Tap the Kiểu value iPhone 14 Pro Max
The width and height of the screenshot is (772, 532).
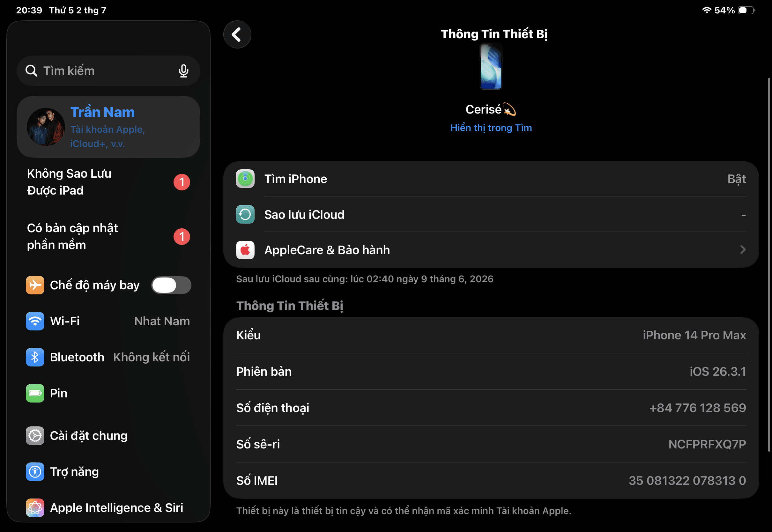(694, 335)
